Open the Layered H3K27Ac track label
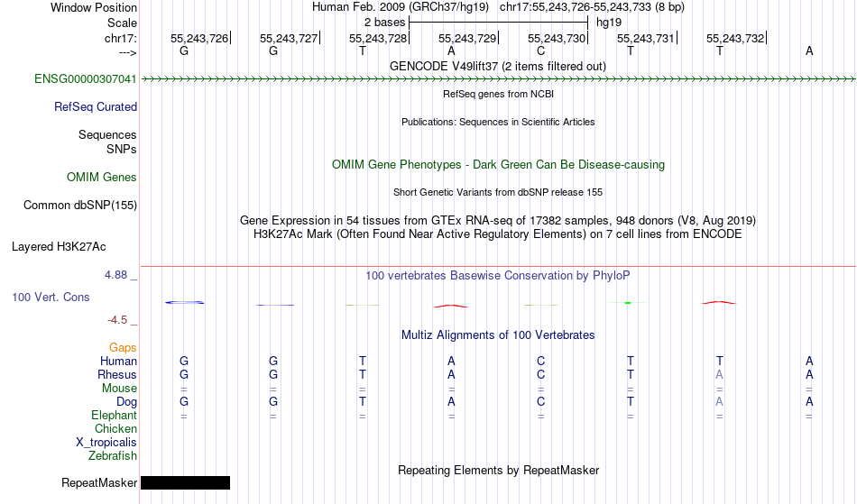Screen dimensions: 857x504 coord(59,247)
